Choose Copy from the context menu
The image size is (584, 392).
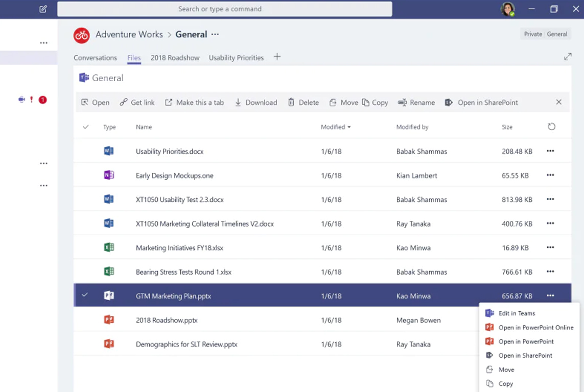point(500,383)
